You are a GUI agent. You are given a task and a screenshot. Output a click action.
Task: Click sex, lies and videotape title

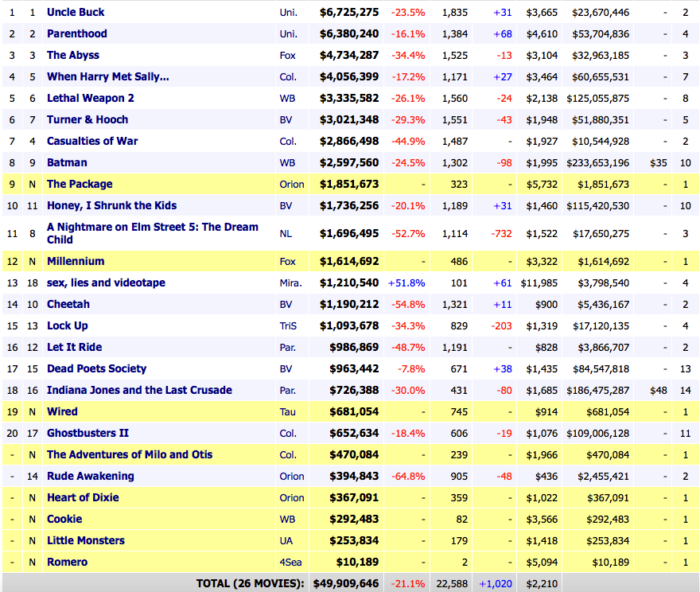[x=106, y=282]
